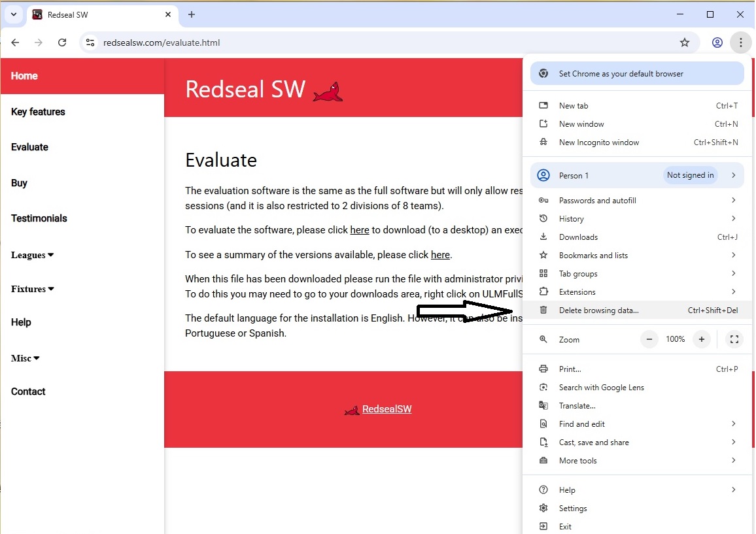Click the RedsealSW footer link
The image size is (756, 534).
point(387,409)
